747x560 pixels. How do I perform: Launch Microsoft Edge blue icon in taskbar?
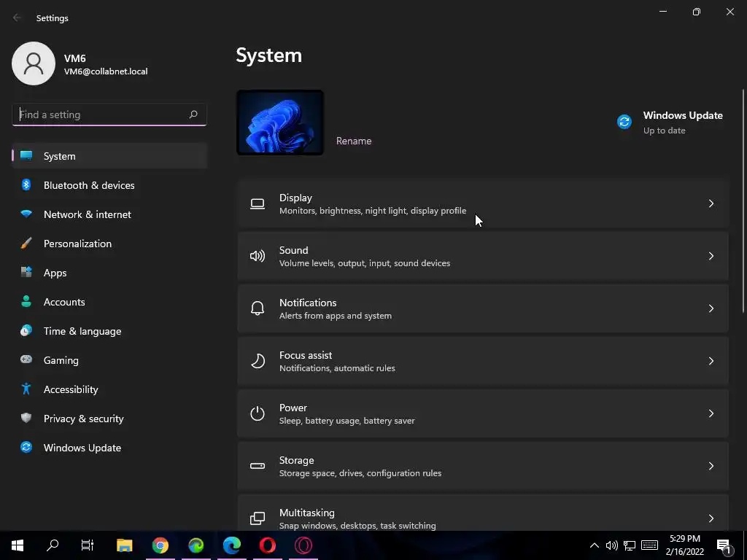(x=232, y=545)
